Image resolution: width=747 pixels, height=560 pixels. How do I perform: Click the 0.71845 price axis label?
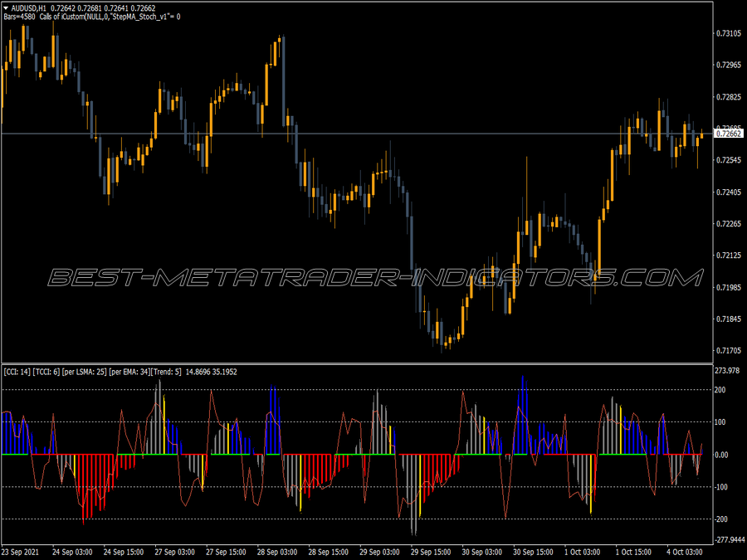[x=729, y=319]
